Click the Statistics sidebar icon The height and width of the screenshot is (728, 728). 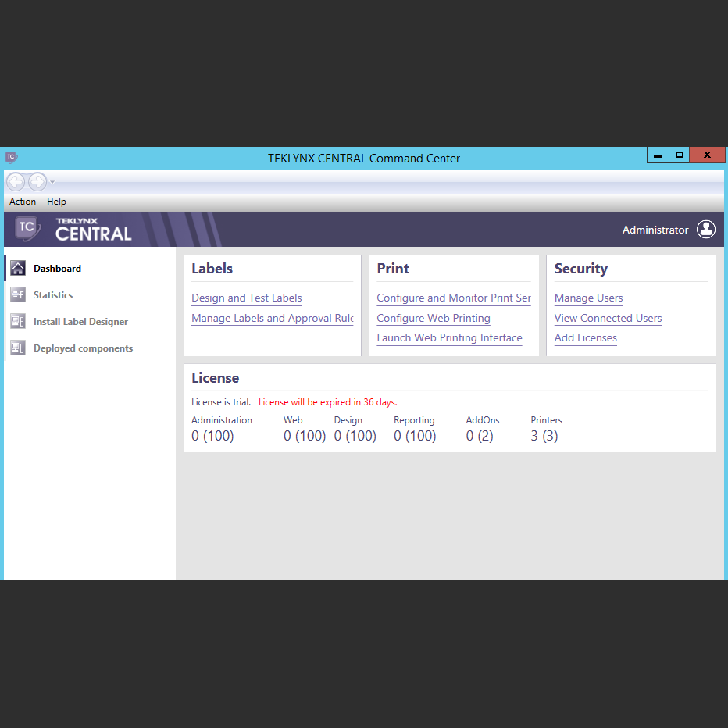tap(18, 294)
